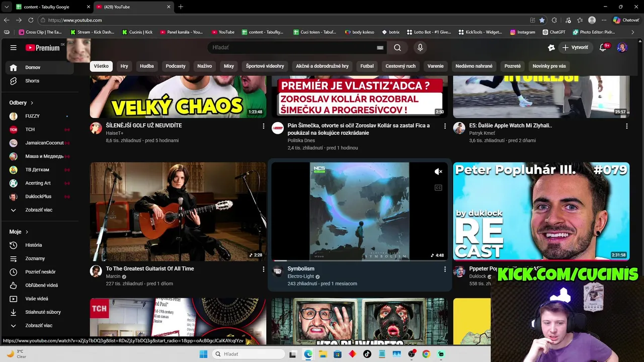
Task: Select the Športové videohry chip
Action: (265, 66)
